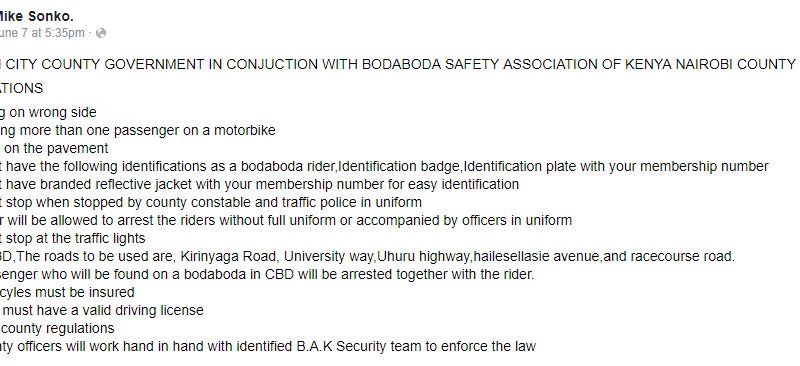Click the line 'must be insured'
The height and width of the screenshot is (366, 800).
[67, 292]
